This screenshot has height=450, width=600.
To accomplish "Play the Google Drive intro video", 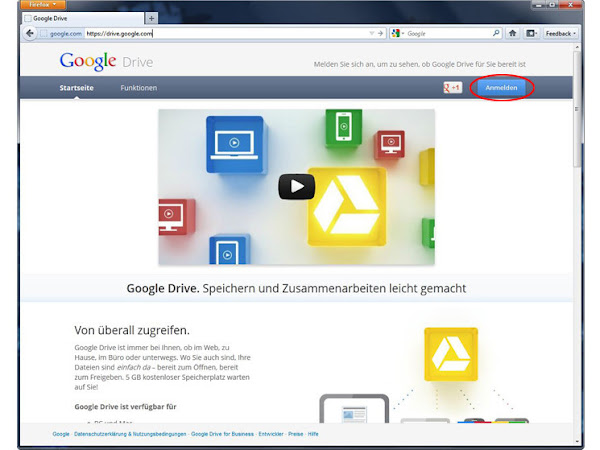I will 297,187.
